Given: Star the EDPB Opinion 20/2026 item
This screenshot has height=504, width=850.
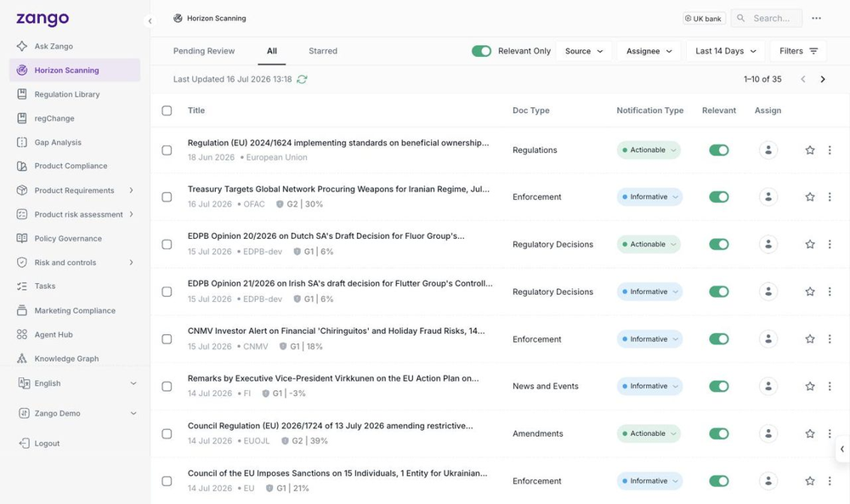Looking at the screenshot, I should coord(810,245).
